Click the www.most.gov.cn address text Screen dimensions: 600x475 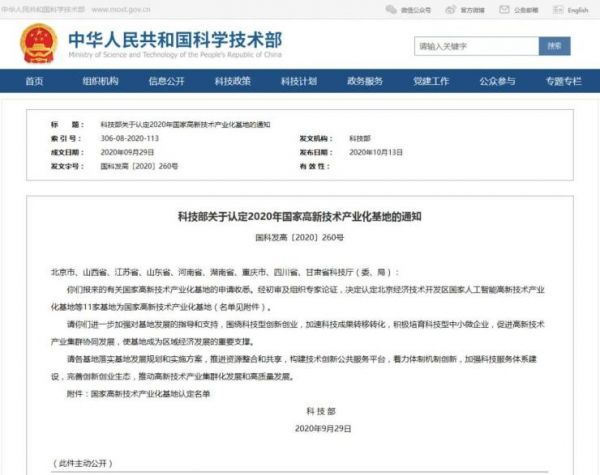click(121, 9)
